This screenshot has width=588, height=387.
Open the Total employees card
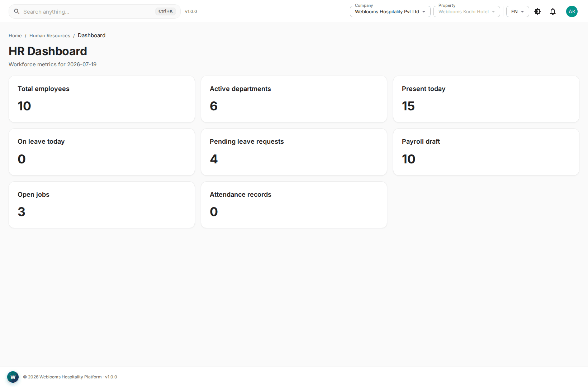pos(102,99)
